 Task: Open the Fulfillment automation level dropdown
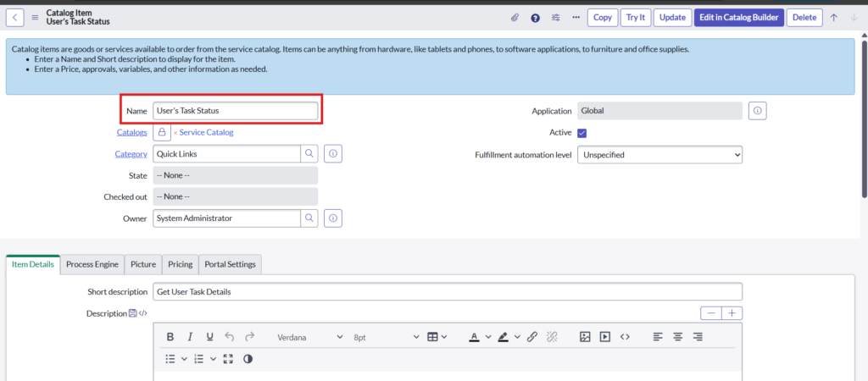coord(659,155)
